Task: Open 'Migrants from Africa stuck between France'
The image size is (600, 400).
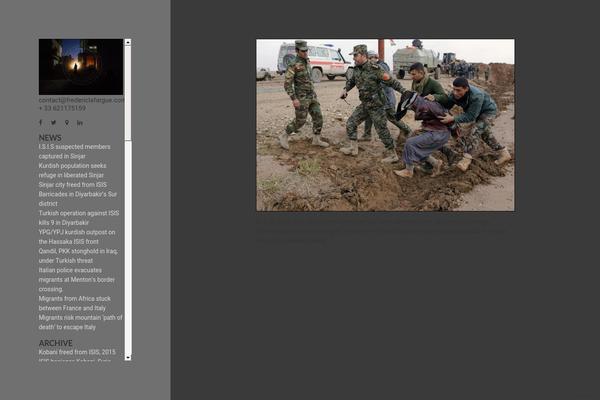Action: point(75,303)
